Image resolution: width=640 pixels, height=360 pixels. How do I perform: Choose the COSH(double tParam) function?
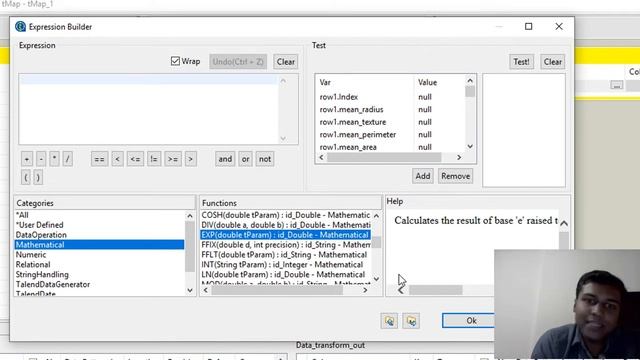pos(286,215)
